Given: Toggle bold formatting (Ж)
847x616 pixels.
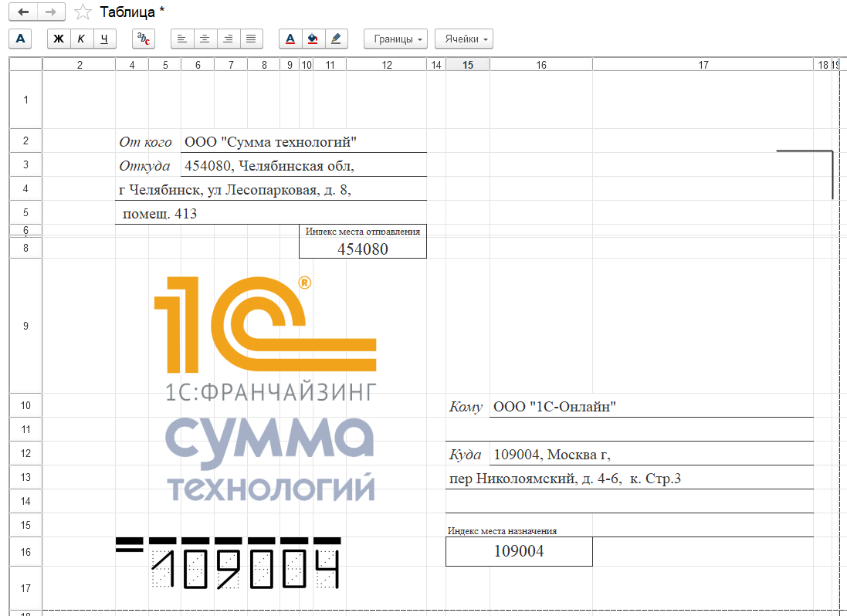Looking at the screenshot, I should click(x=59, y=39).
